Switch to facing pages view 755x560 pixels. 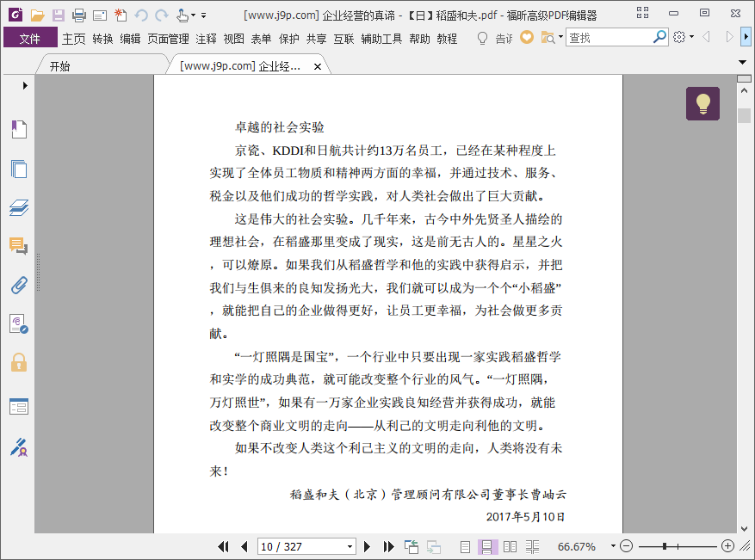pyautogui.click(x=510, y=546)
